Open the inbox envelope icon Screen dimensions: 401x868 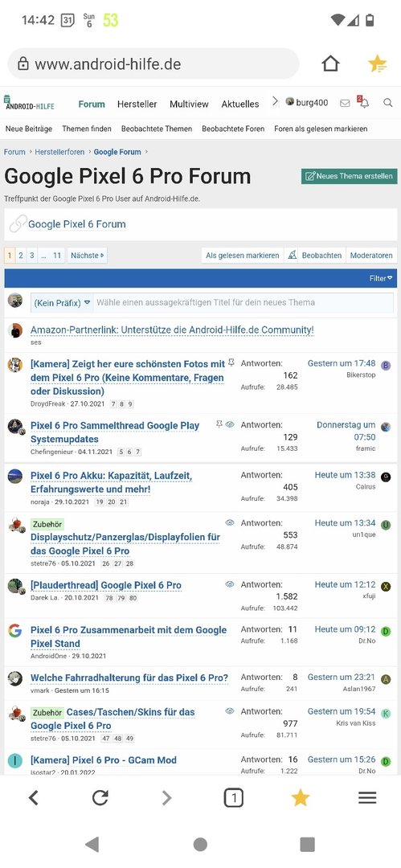tap(345, 103)
